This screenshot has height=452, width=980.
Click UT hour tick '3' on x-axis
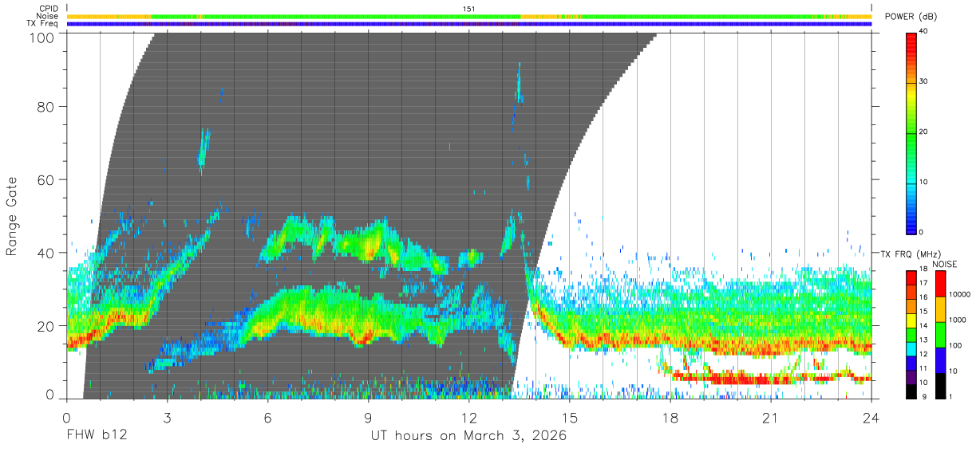pyautogui.click(x=168, y=417)
